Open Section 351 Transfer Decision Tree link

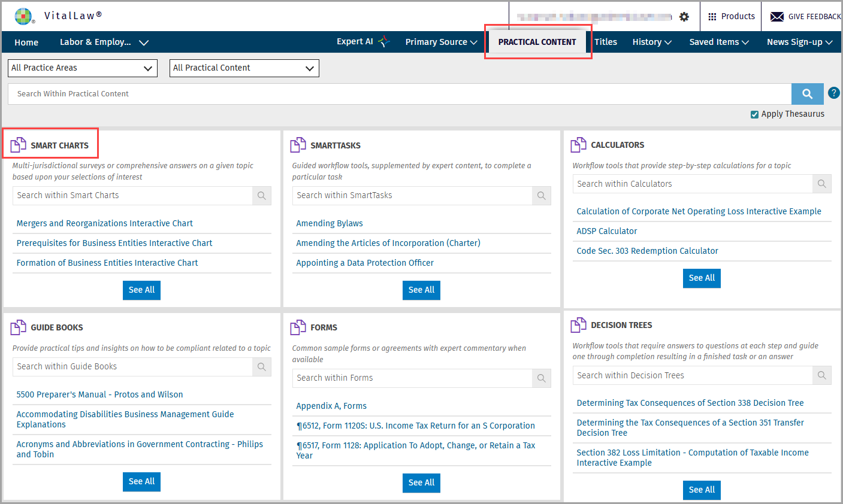pos(690,428)
